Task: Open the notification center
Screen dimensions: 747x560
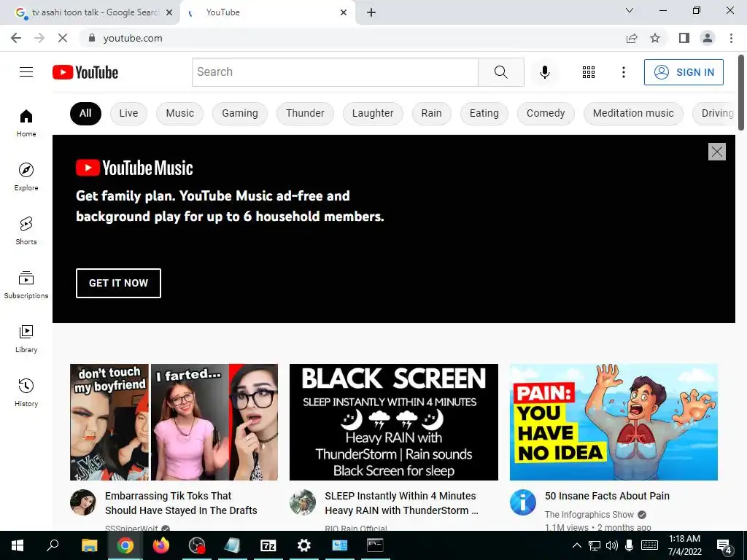Action: coord(724,545)
